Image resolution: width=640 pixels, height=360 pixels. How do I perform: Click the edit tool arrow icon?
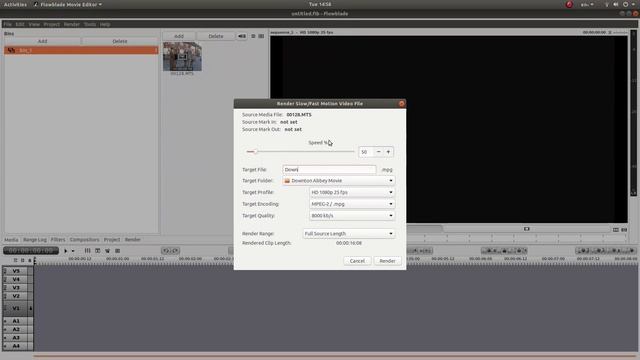click(x=65, y=251)
